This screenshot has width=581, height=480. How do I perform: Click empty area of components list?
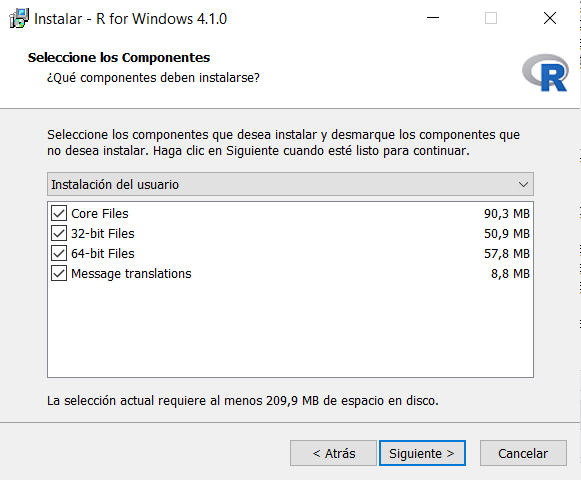[290, 330]
